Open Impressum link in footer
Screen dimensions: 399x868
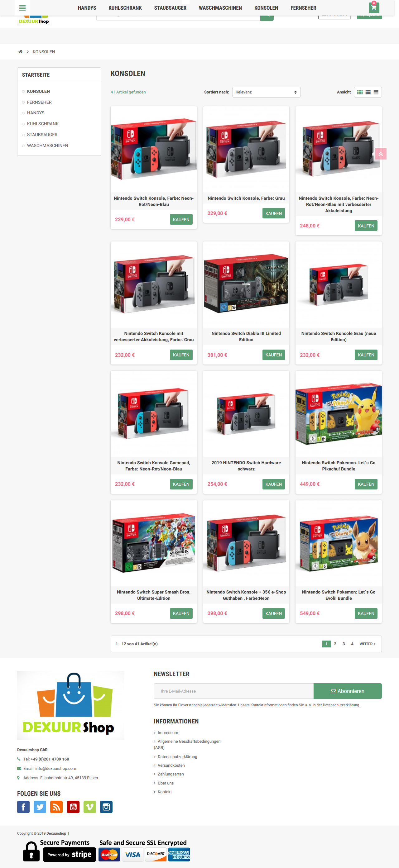coord(168,732)
